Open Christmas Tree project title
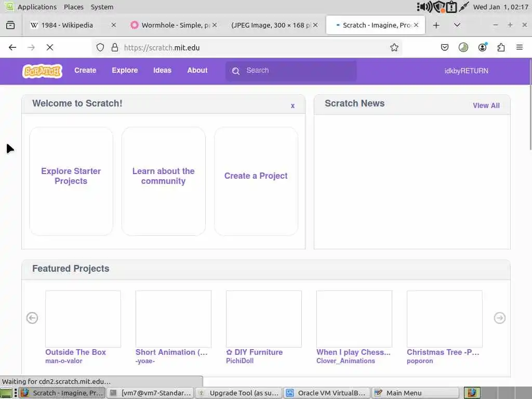 point(443,352)
